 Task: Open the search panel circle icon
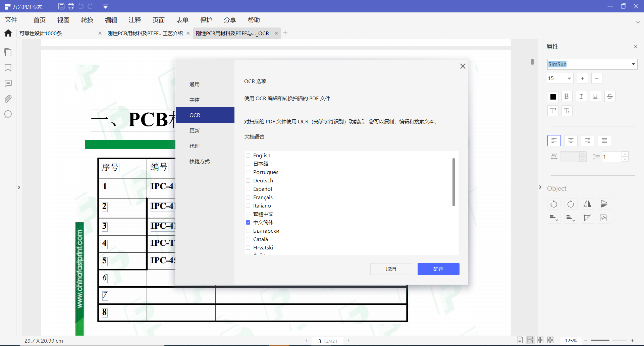pyautogui.click(x=8, y=114)
